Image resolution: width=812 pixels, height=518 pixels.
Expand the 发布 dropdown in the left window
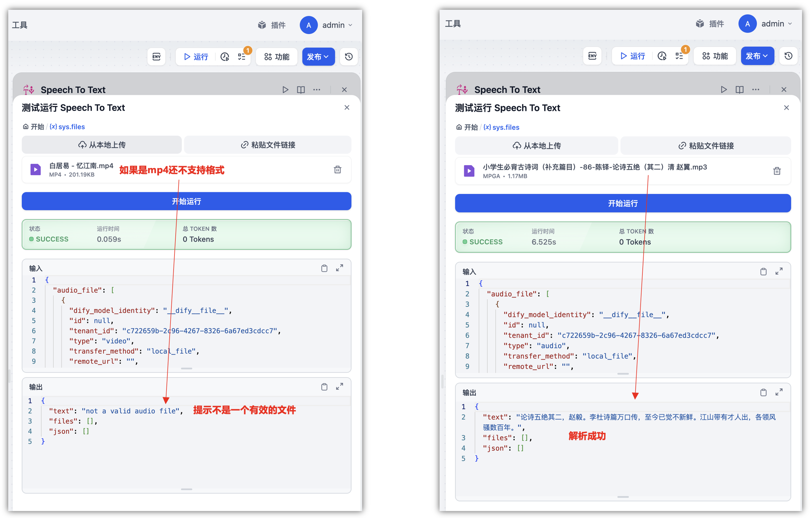[318, 57]
